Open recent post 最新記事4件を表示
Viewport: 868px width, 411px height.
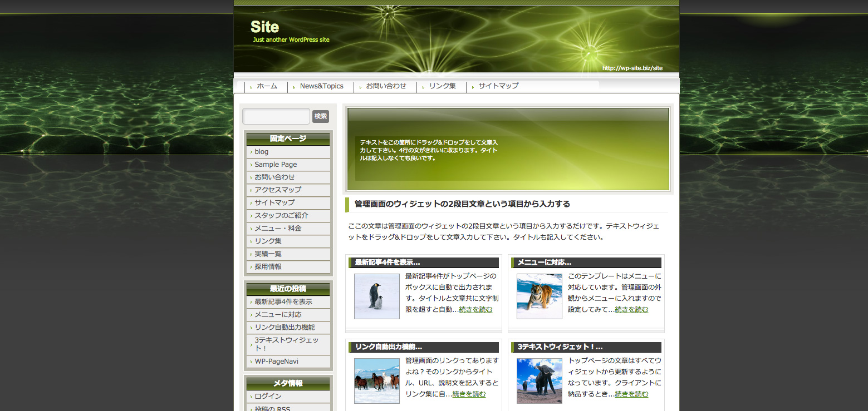click(x=288, y=302)
